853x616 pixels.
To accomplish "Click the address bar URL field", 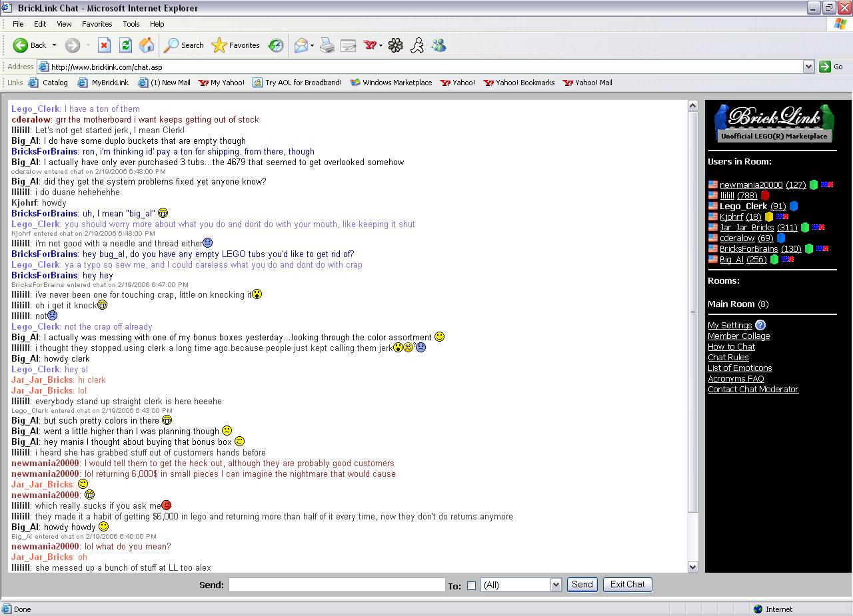I will (420, 67).
